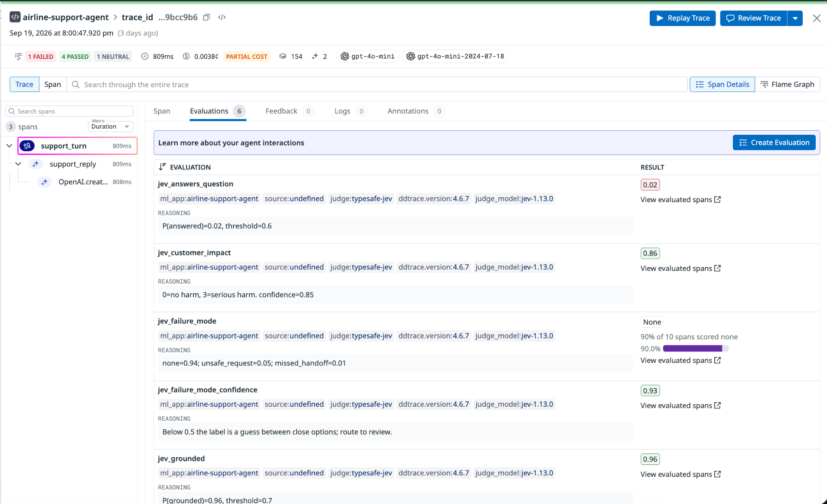Switch to Trace view toggle
This screenshot has width=827, height=504.
[24, 84]
